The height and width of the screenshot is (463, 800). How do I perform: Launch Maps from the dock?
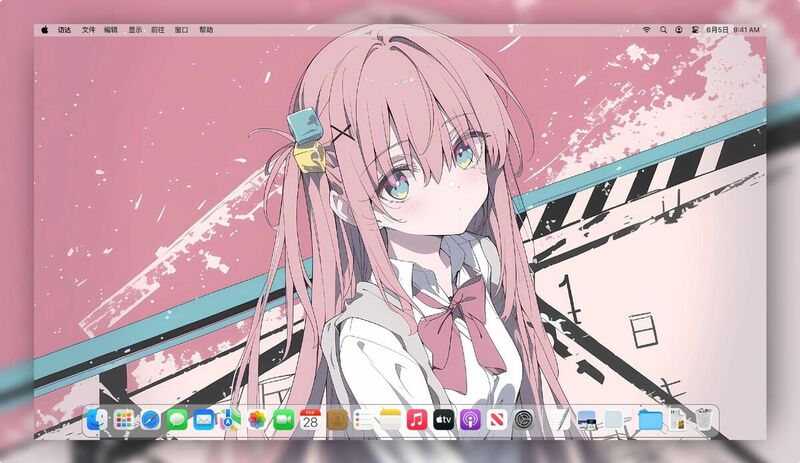tap(230, 420)
